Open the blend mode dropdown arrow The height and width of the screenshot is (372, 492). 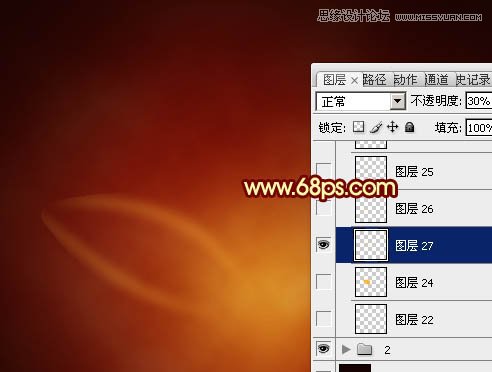397,101
